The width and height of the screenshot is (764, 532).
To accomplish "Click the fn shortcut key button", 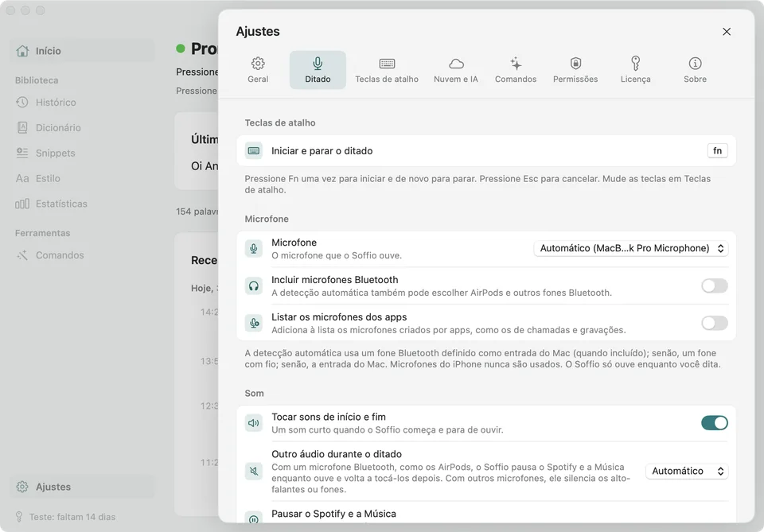I will click(x=717, y=151).
